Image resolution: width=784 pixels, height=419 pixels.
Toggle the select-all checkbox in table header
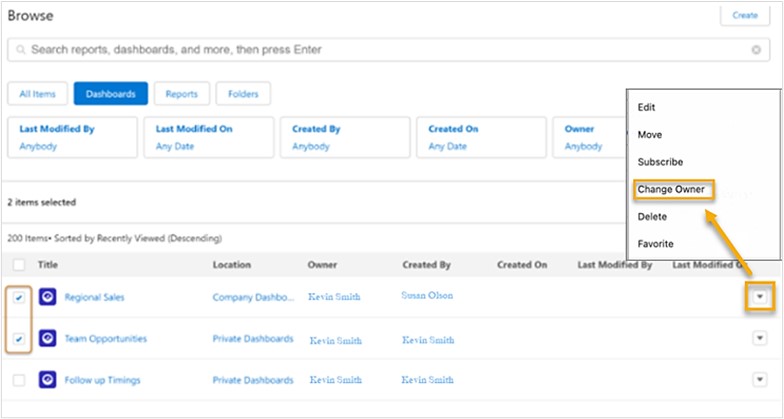pos(19,265)
